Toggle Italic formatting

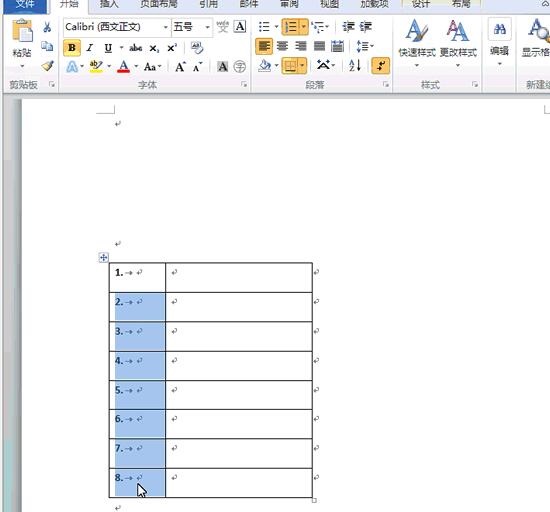coord(90,48)
